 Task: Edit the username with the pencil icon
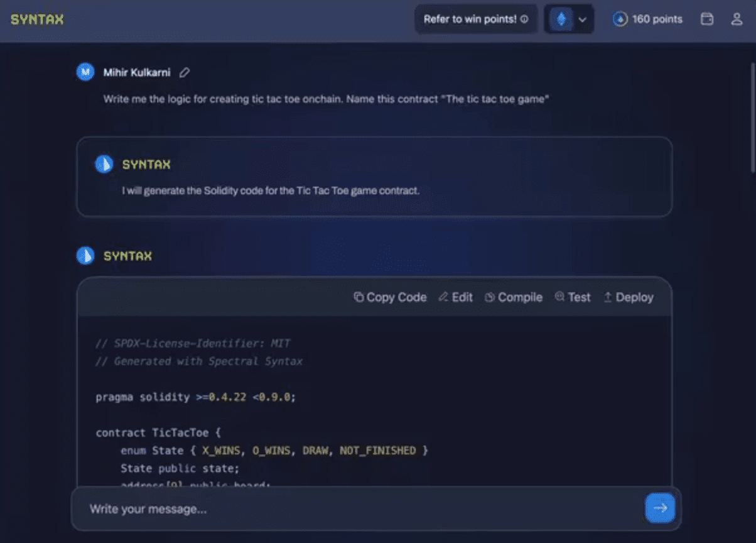[x=184, y=72]
